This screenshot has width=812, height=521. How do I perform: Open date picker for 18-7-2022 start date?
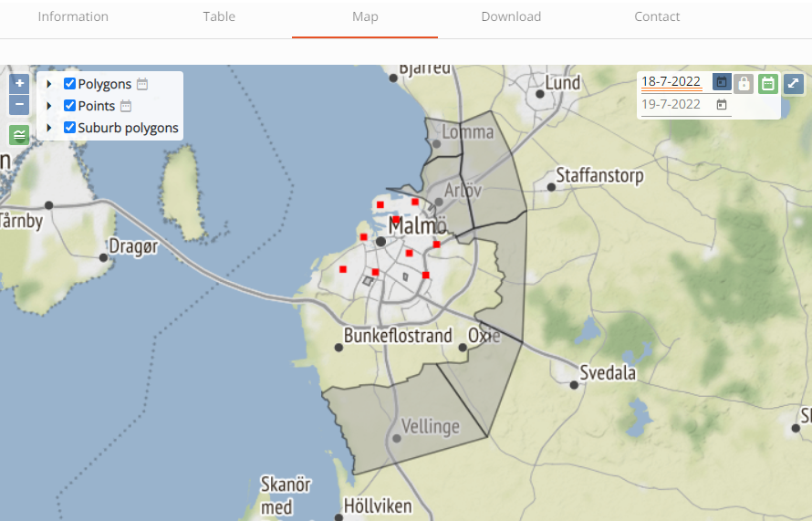[722, 82]
